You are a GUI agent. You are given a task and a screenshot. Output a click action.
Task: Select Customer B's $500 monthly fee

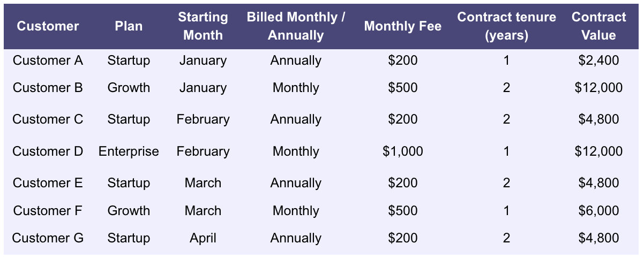tap(403, 88)
